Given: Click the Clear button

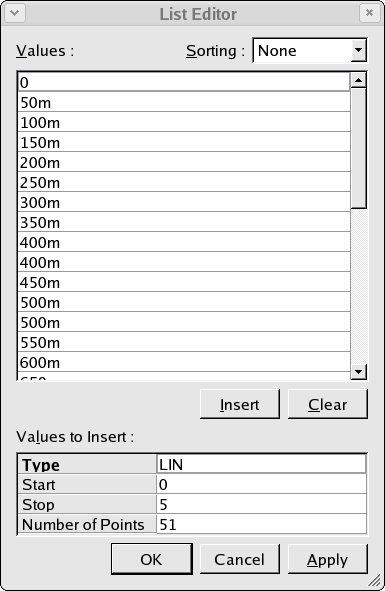Looking at the screenshot, I should click(327, 404).
